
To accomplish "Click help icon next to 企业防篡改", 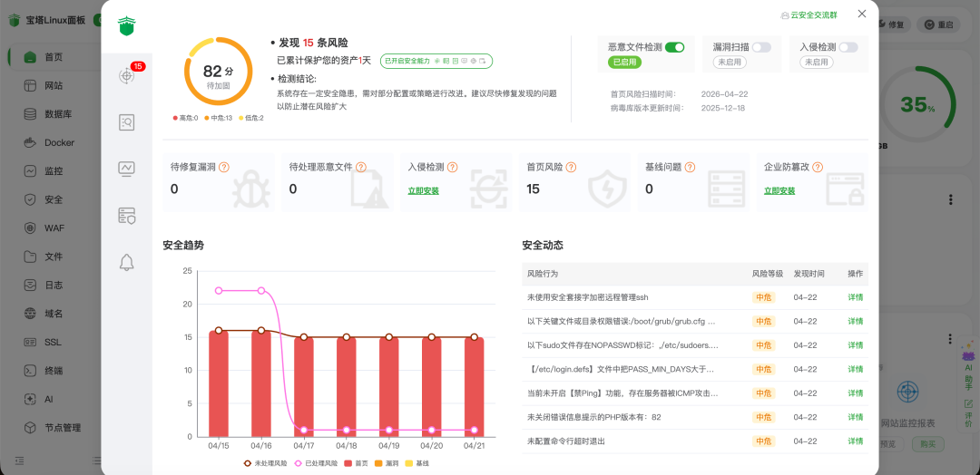I will point(818,168).
